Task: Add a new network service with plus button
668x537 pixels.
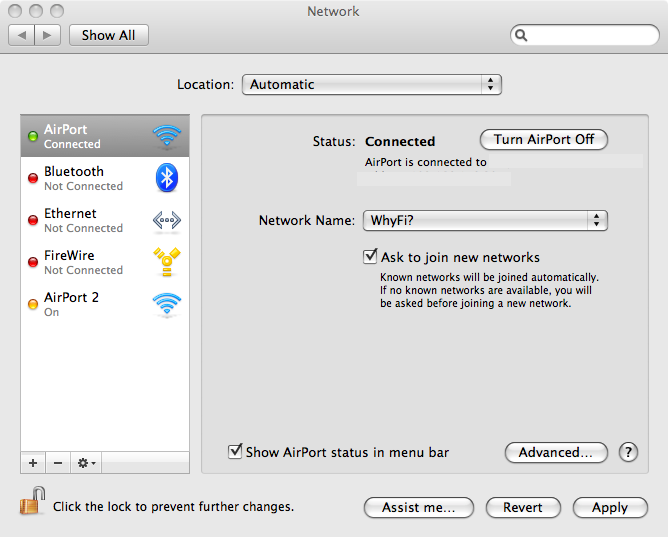Action: [33, 463]
